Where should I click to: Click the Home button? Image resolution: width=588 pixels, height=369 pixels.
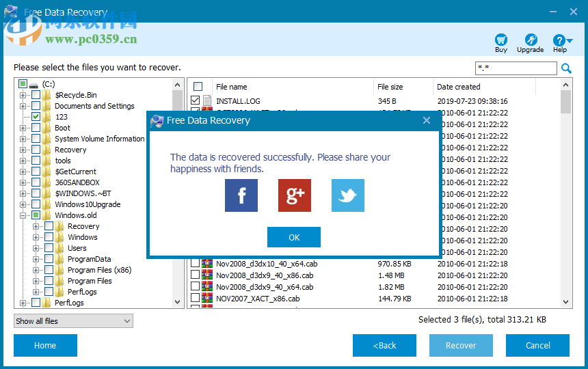point(45,345)
